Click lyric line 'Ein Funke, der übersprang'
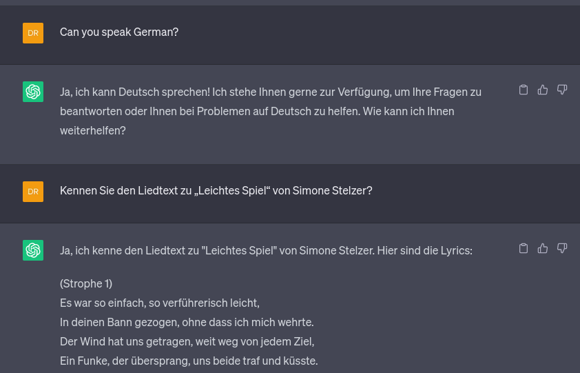Screen dimensions: 580x373 [189, 361]
